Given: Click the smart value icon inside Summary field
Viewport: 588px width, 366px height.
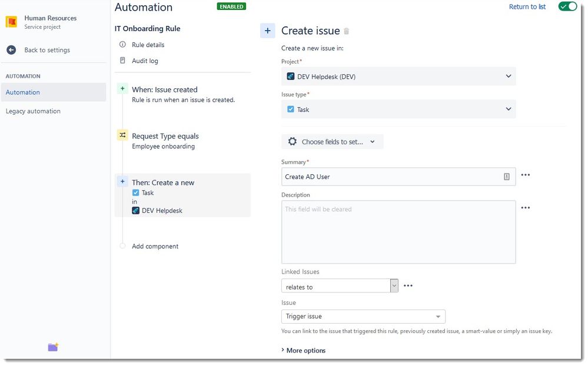Looking at the screenshot, I should (x=507, y=177).
